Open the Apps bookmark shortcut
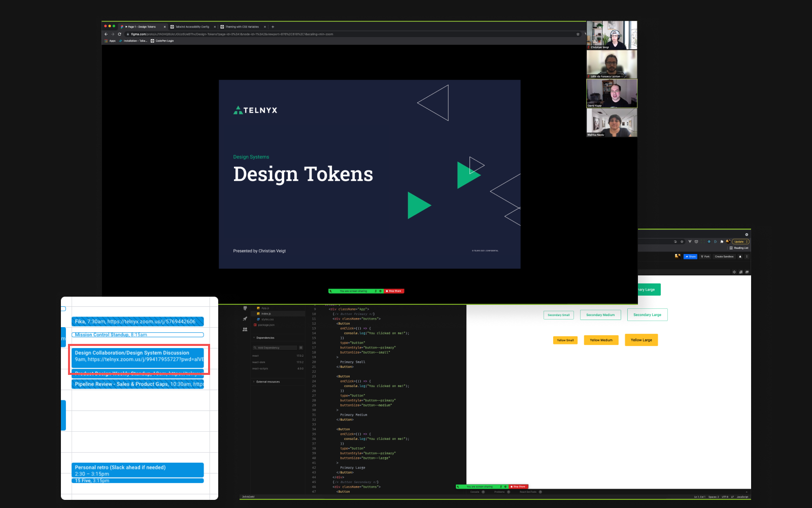 (110, 41)
